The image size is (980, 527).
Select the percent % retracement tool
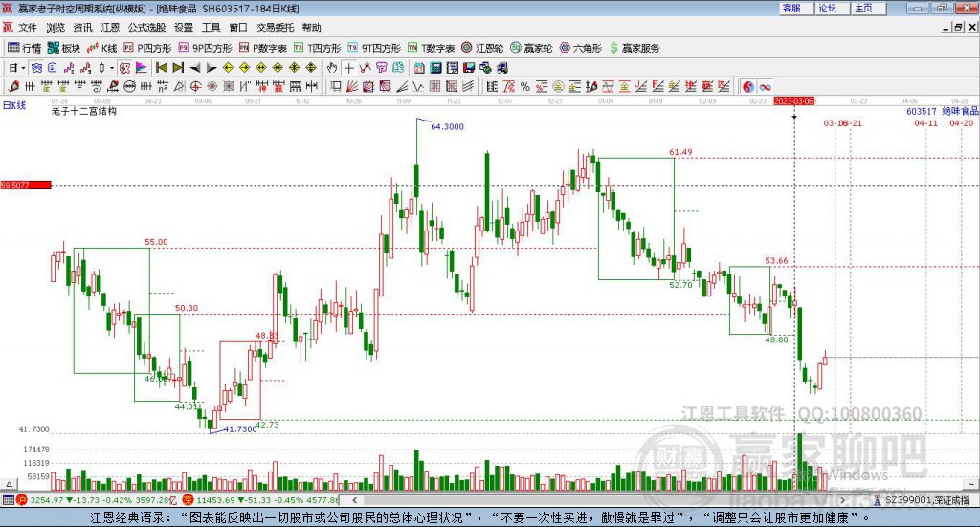(x=525, y=87)
